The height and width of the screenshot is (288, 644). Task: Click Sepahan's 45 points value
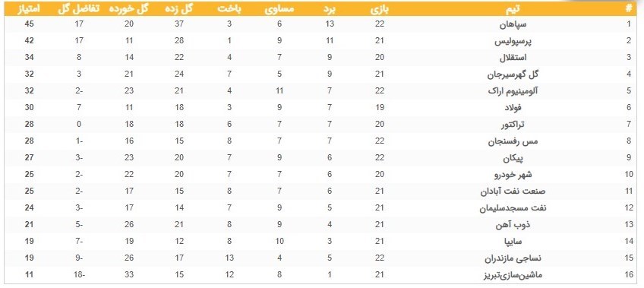coord(29,24)
